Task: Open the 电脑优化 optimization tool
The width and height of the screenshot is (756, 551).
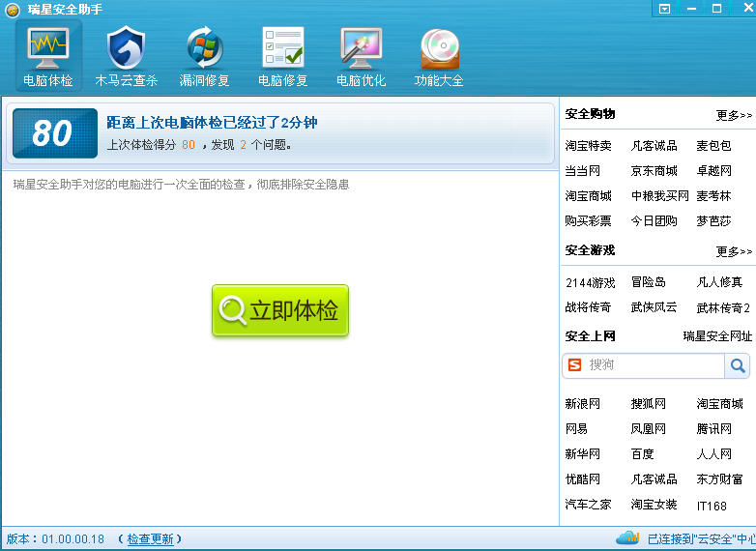Action: (x=362, y=56)
